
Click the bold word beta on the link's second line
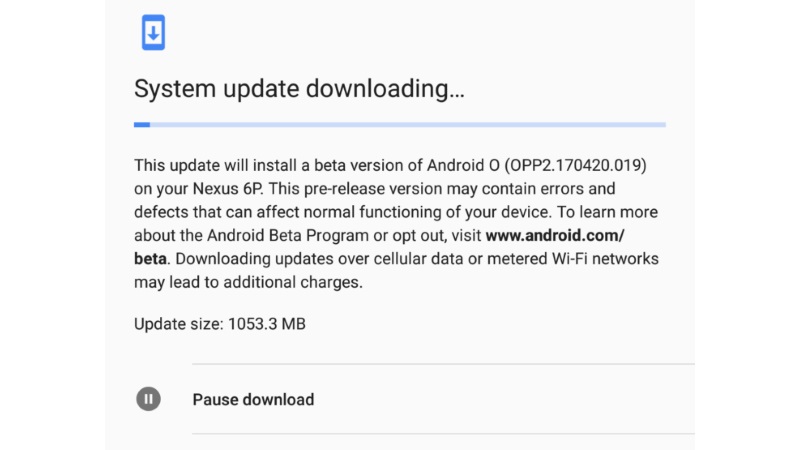click(150, 259)
